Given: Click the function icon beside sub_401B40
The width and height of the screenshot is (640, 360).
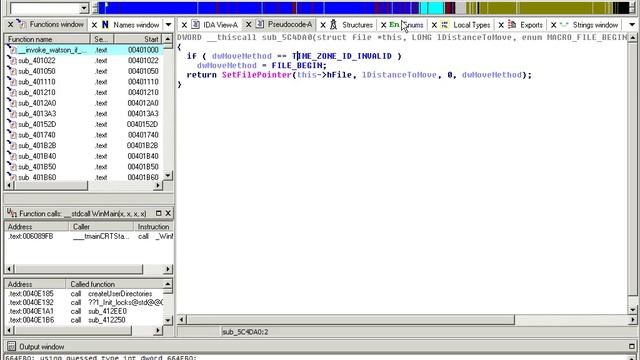Looking at the screenshot, I should tap(12, 156).
